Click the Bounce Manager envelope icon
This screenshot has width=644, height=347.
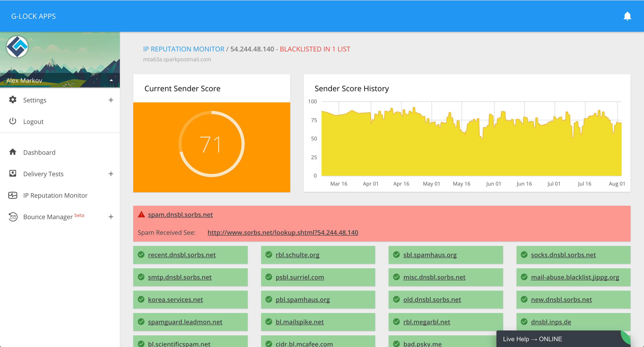13,216
